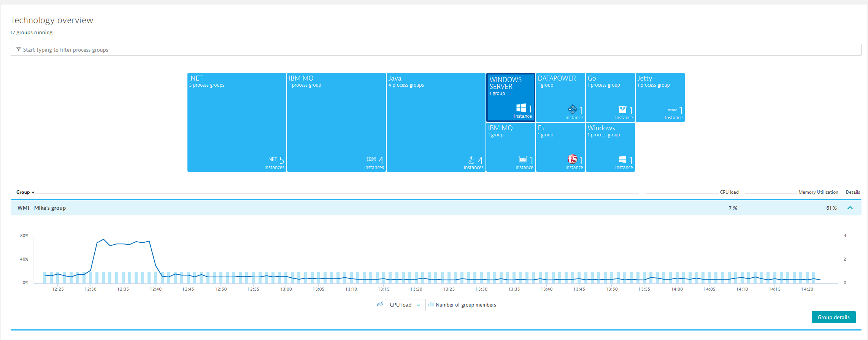The image size is (868, 340).
Task: Click the WINDOWS SERVER tile title
Action: [x=506, y=83]
